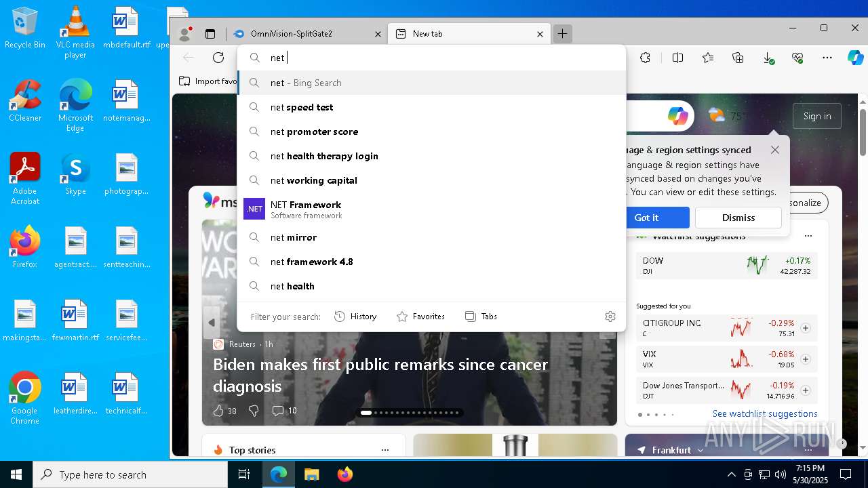868x488 pixels.
Task: Click Copilot icon in page search box
Action: tap(677, 116)
